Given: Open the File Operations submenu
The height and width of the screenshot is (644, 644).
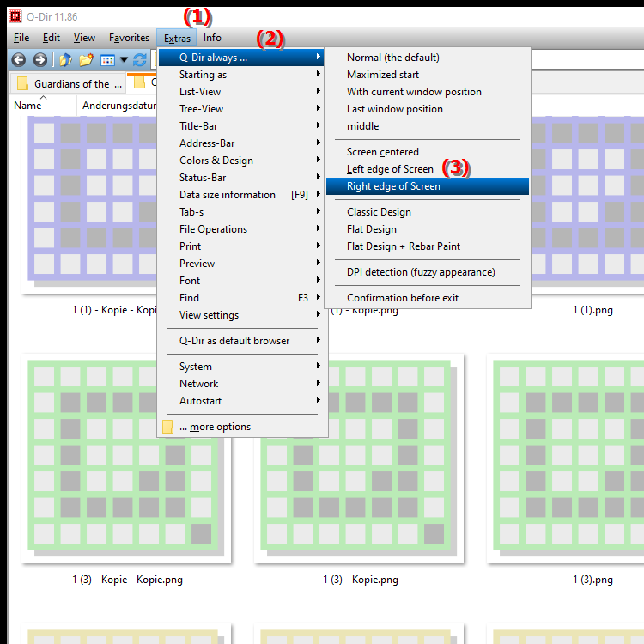Looking at the screenshot, I should (x=241, y=229).
